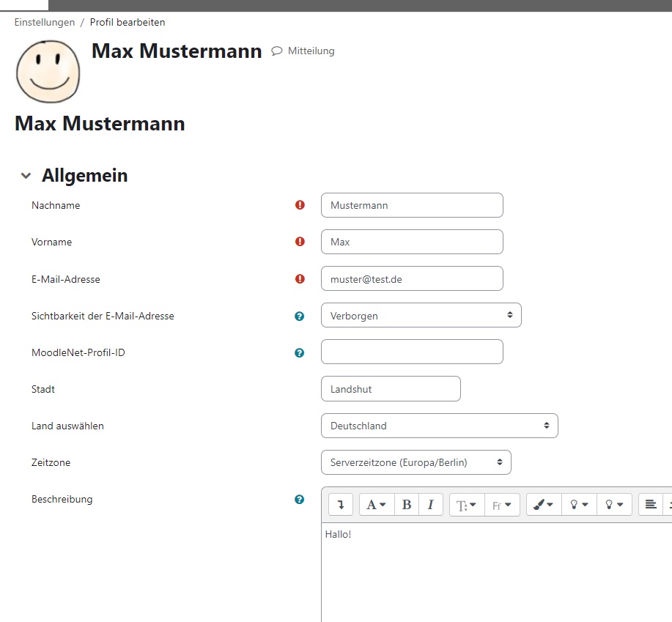672x622 pixels.
Task: Click the Stadt input field
Action: coord(391,389)
